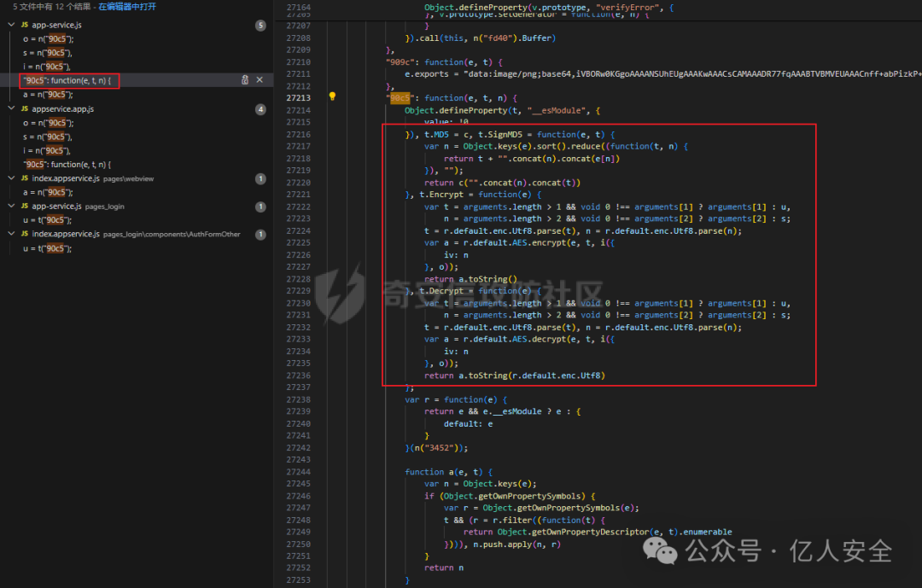The image size is (922, 588).
Task: Open the 在编辑器中打开 link
Action: coord(127,7)
